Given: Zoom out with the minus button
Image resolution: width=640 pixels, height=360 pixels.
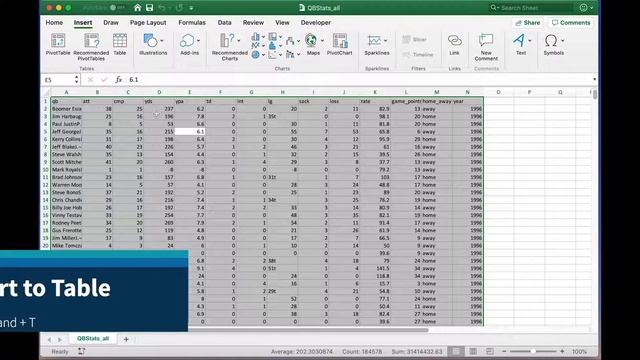Looking at the screenshot, I should pos(504,351).
